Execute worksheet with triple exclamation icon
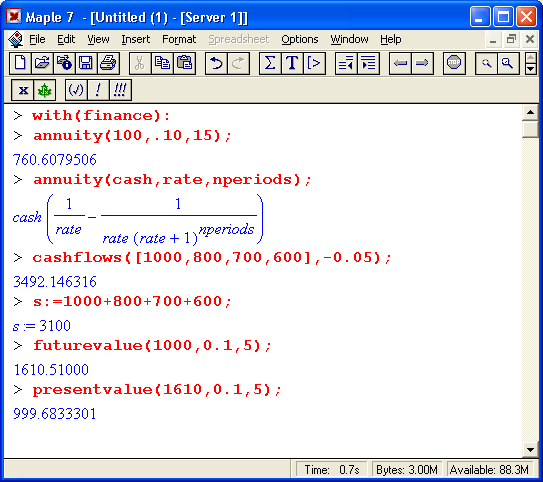The height and width of the screenshot is (482, 543). point(120,90)
